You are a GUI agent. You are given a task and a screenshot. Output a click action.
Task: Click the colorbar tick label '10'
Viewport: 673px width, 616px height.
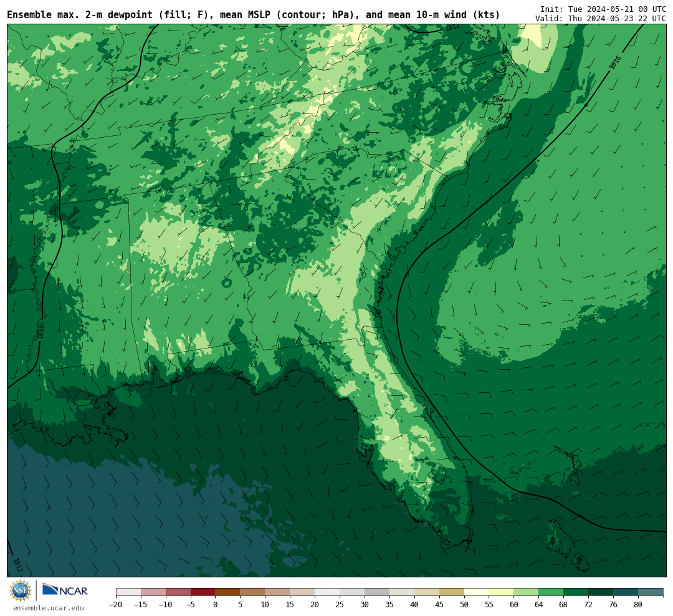tap(265, 605)
